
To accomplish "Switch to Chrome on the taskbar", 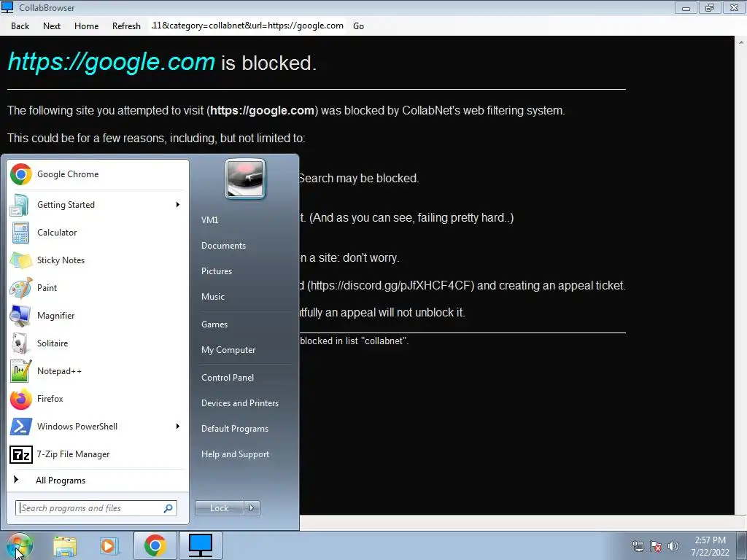I will click(155, 545).
